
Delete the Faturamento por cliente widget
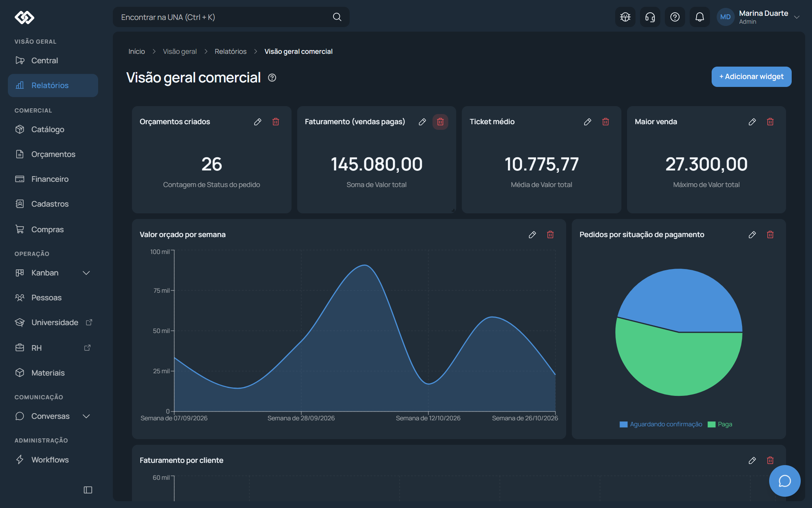click(x=770, y=461)
